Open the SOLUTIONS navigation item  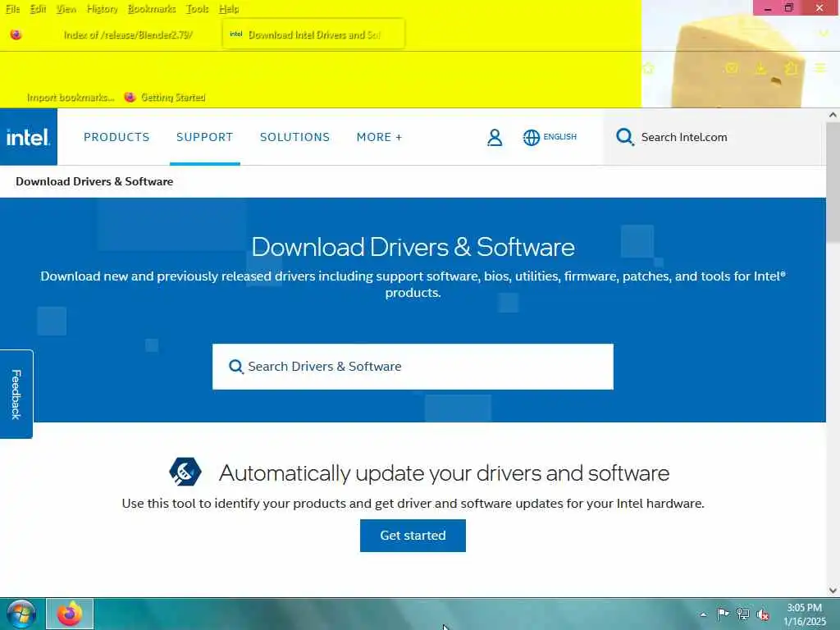point(294,137)
